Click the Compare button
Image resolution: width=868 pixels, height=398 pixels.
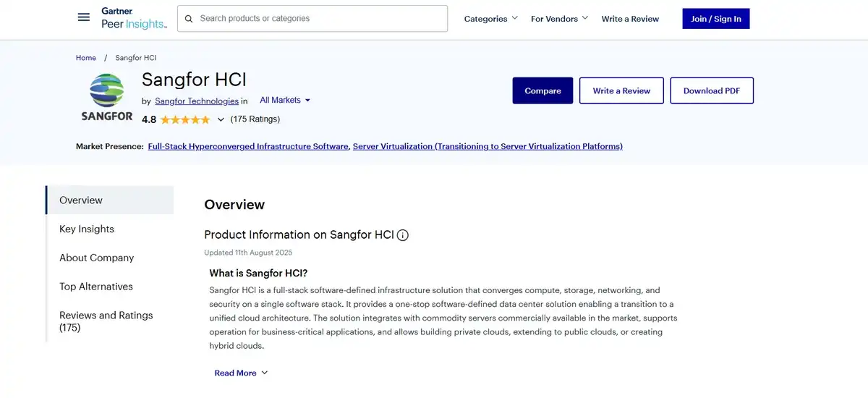(542, 90)
